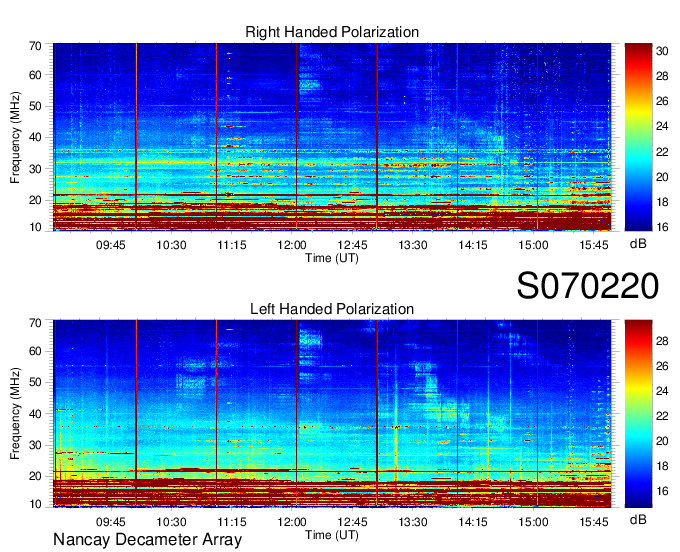Click the 50 MHz tick on Left Handed plot
The height and width of the screenshot is (552, 680).
click(35, 383)
